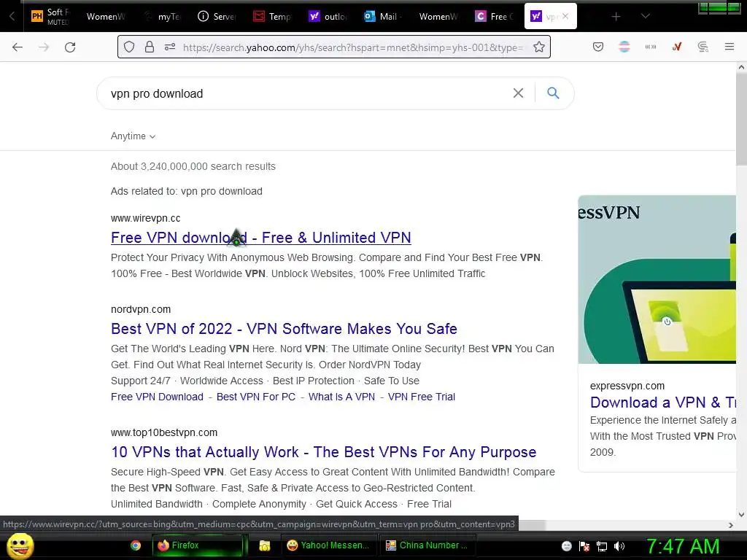Click the horizontal scrollbar right arrow
Viewport: 747px width, 560px height.
click(731, 525)
